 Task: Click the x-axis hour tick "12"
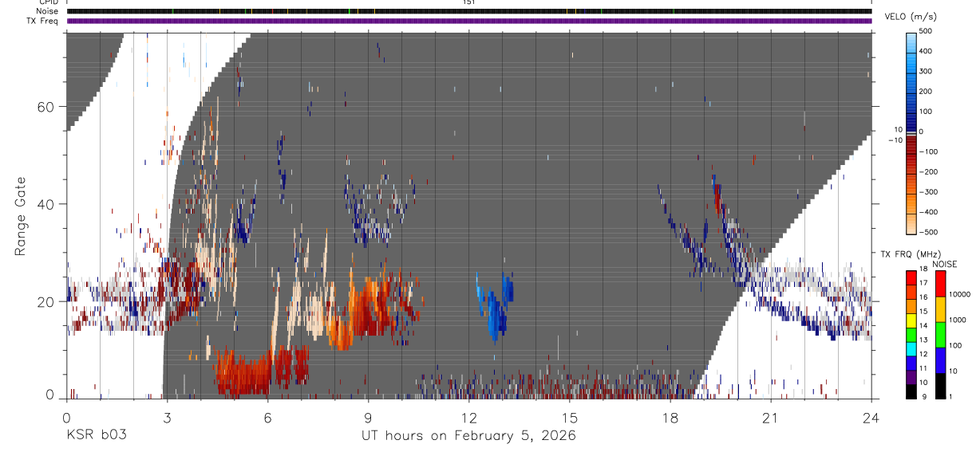(469, 417)
